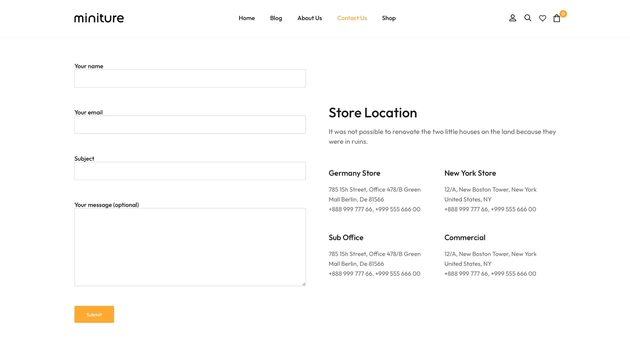Open the Shop menu item
The image size is (630, 364).
pyautogui.click(x=388, y=18)
